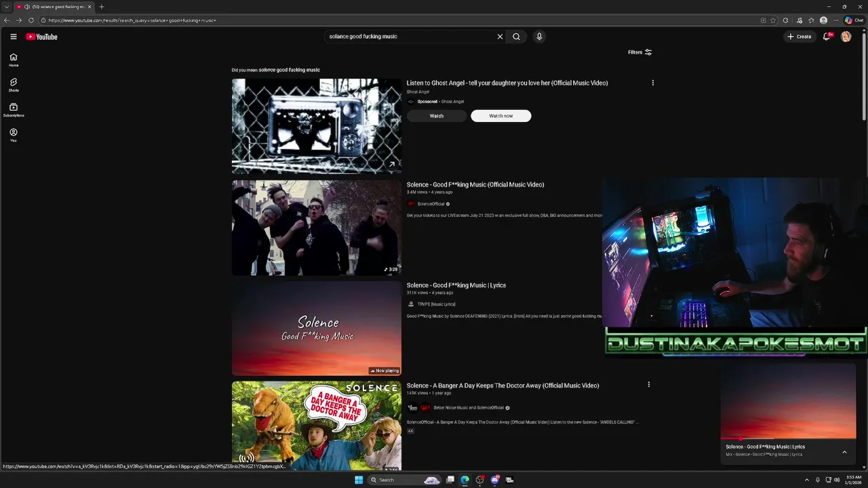
Task: Add this page to Edge favorites
Action: point(773,20)
